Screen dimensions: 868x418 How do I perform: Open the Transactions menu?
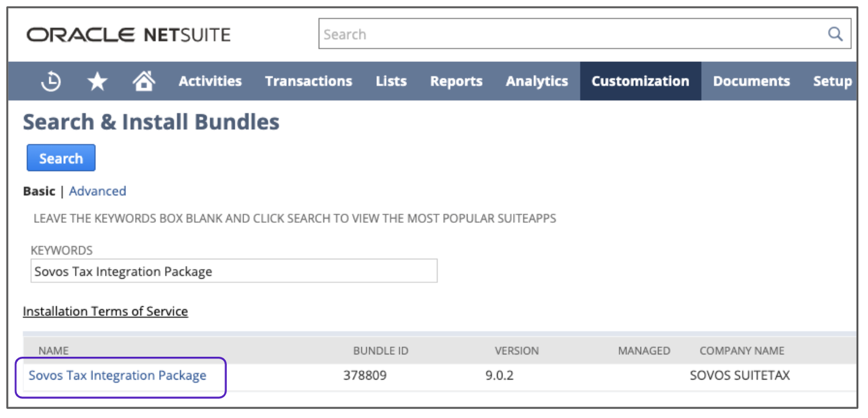(x=309, y=82)
